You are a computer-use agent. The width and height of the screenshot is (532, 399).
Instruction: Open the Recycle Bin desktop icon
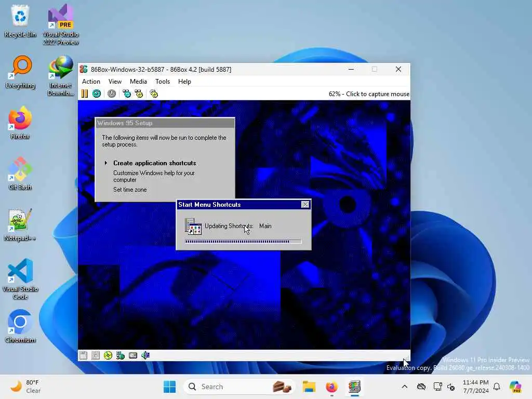click(x=20, y=21)
